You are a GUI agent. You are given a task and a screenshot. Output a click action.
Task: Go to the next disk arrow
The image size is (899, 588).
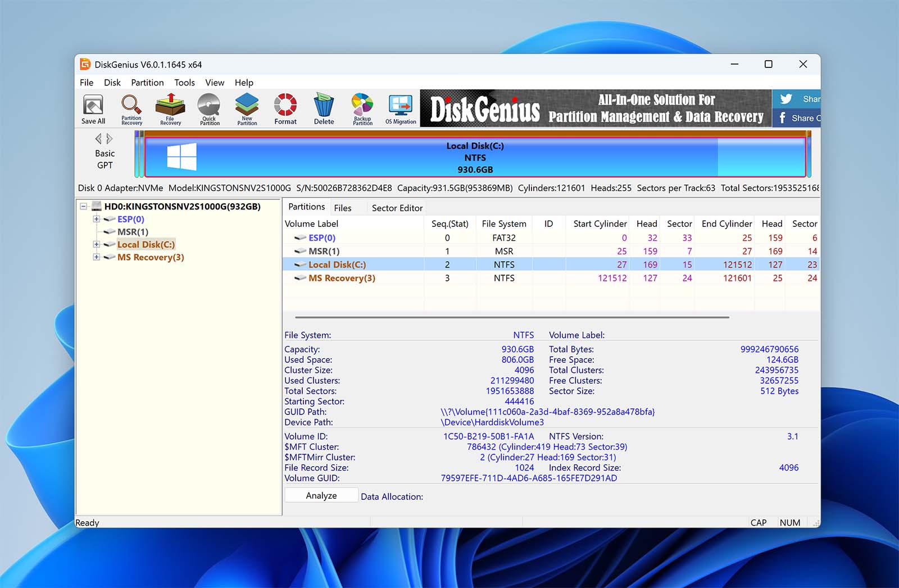(x=110, y=138)
